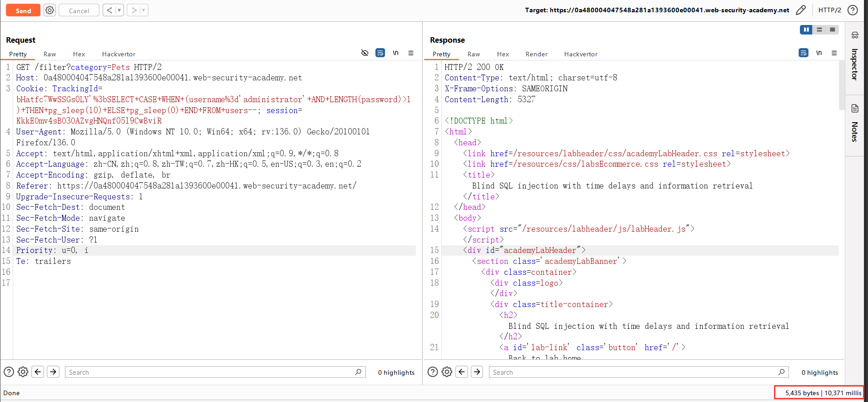Viewport: 868px width, 402px height.
Task: Toggle line wrap icon in Request panel
Action: pyautogui.click(x=380, y=53)
